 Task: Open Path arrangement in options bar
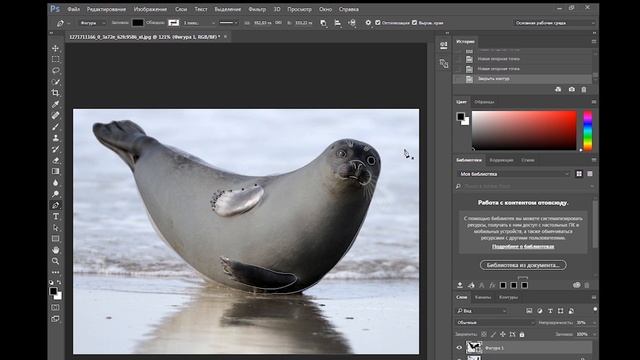[x=352, y=23]
